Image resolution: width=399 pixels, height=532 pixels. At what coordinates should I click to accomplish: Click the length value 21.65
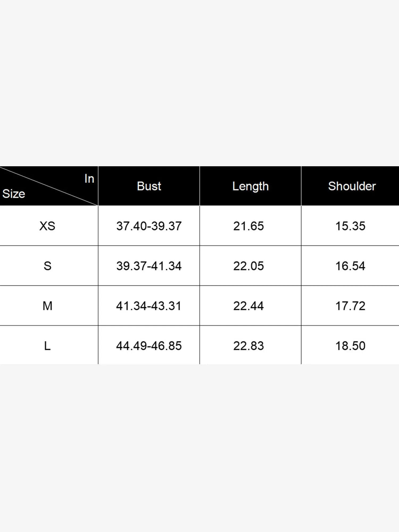pyautogui.click(x=248, y=226)
